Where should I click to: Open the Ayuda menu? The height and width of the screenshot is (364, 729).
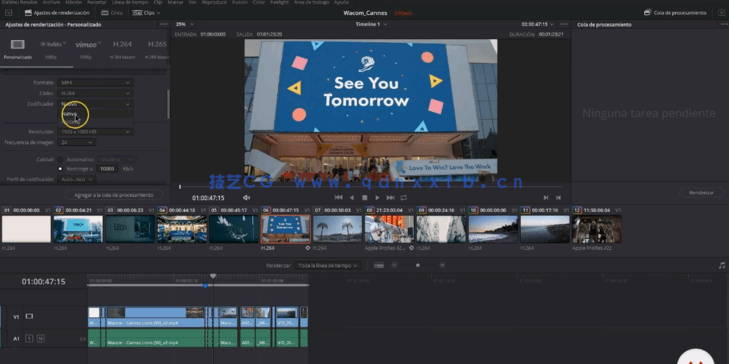point(341,2)
